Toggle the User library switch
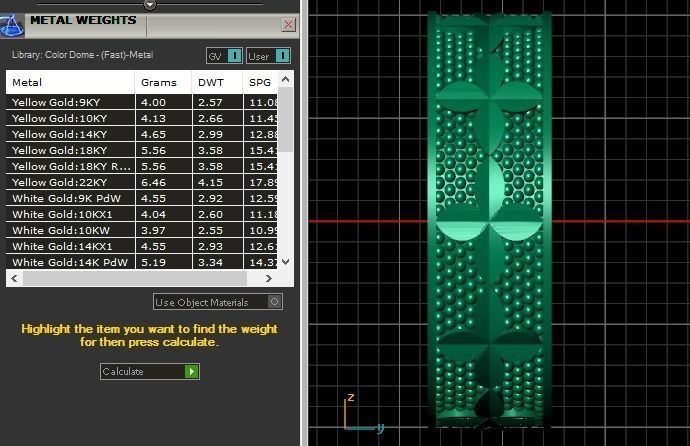The height and width of the screenshot is (446, 690). (x=268, y=56)
